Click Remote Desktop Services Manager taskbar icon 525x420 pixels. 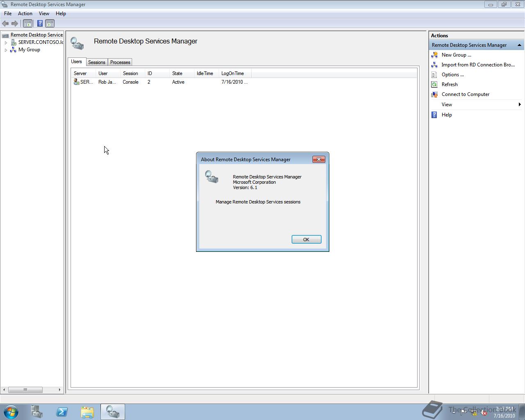[x=113, y=412]
